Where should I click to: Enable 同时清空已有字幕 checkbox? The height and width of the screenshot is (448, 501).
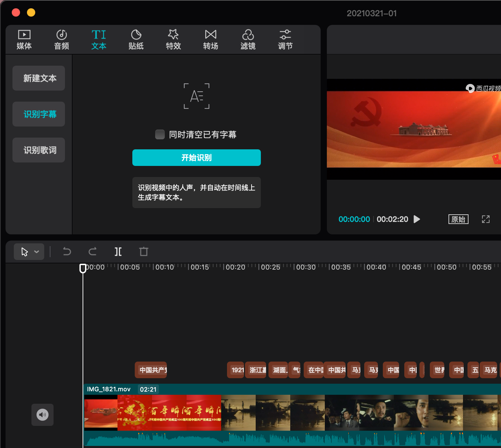pyautogui.click(x=160, y=134)
